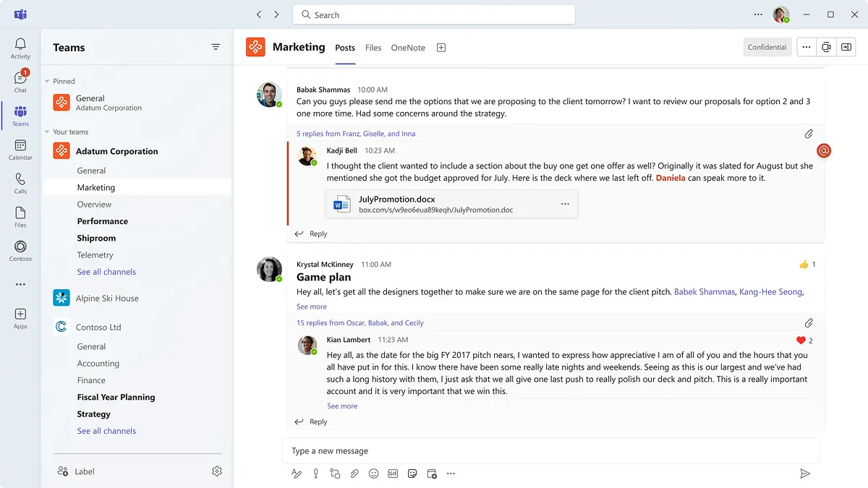Expand 5 replies from Franz, Giselle, and Inna
The width and height of the screenshot is (868, 488).
point(356,134)
